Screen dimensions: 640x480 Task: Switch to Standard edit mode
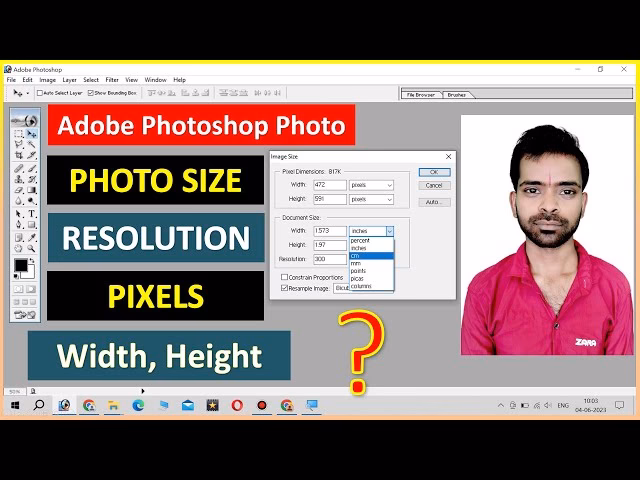[19, 289]
